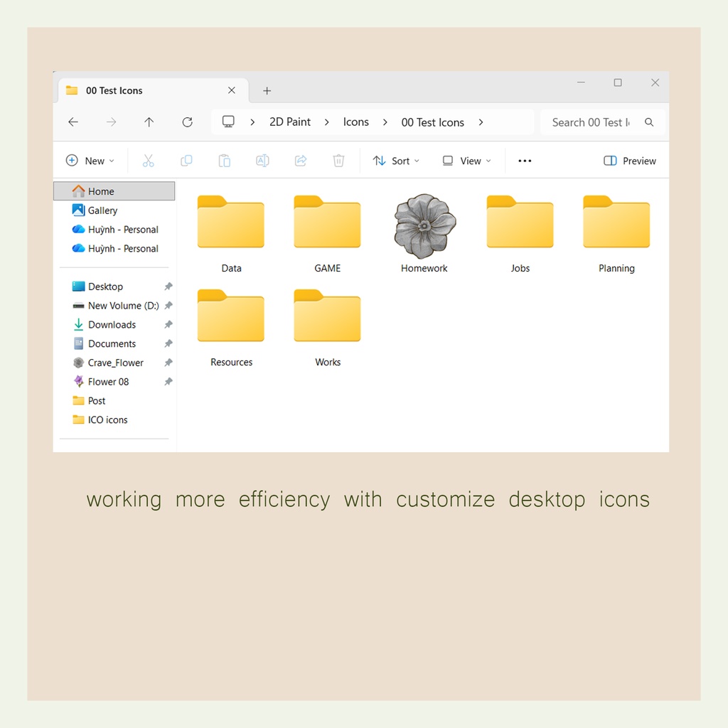Open the Crave_Flower pinned item in the sidebar

[114, 363]
